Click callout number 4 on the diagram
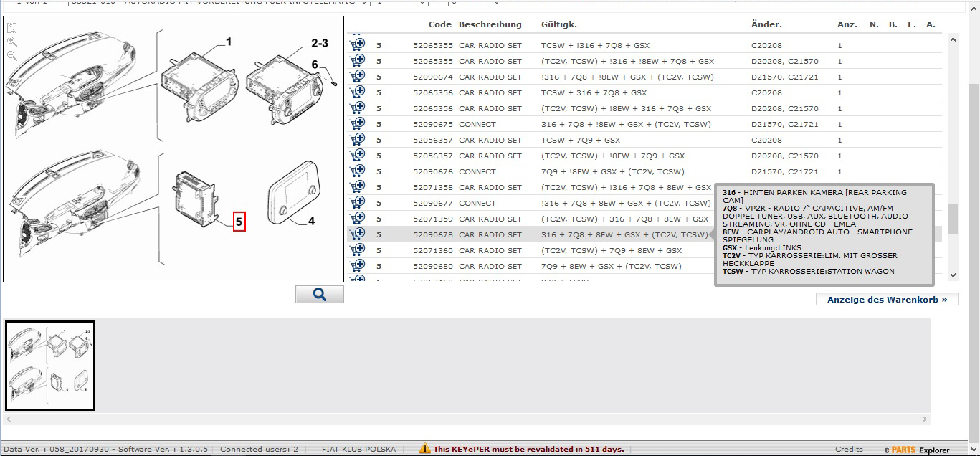980x456 pixels. tap(311, 222)
